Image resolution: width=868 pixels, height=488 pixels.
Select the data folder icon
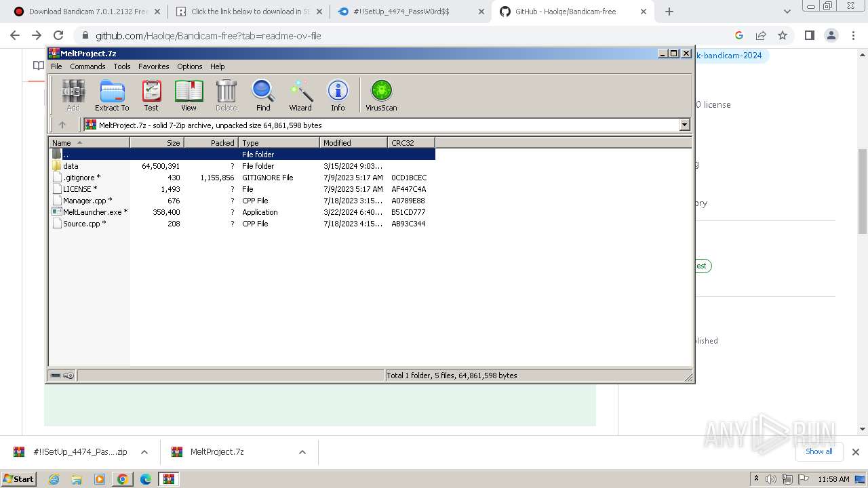tap(57, 166)
